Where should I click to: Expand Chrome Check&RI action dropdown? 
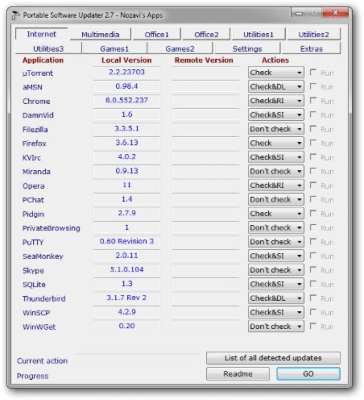point(276,101)
